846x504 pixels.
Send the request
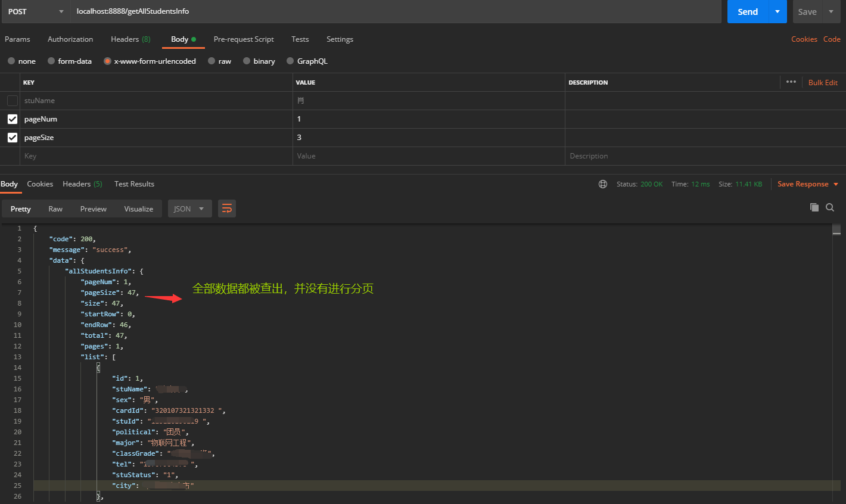click(x=748, y=11)
